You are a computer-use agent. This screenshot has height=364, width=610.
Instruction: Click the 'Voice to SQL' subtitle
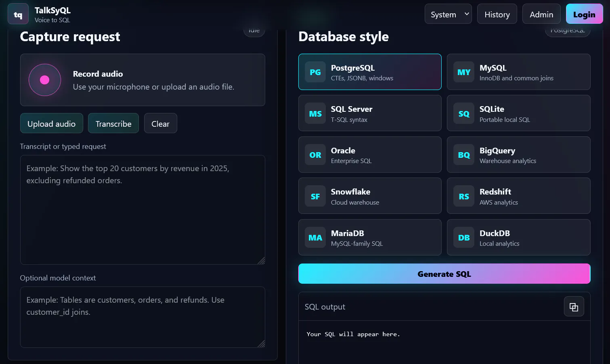point(52,20)
